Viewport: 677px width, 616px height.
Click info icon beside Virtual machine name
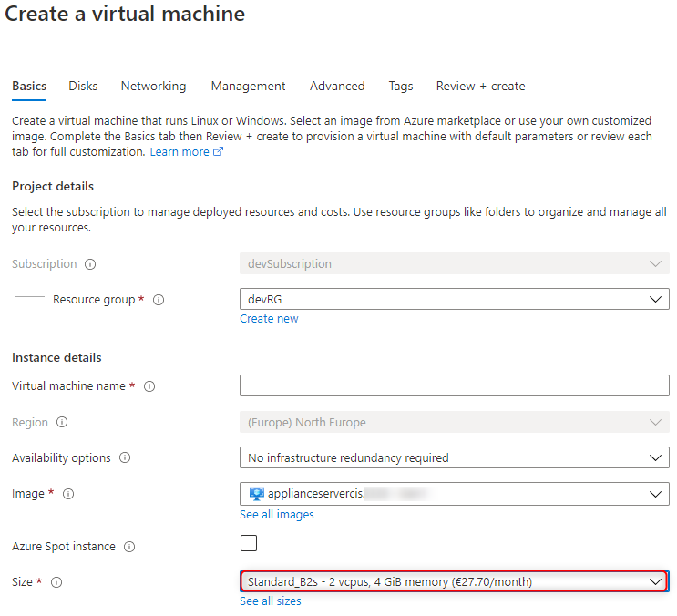pyautogui.click(x=149, y=386)
